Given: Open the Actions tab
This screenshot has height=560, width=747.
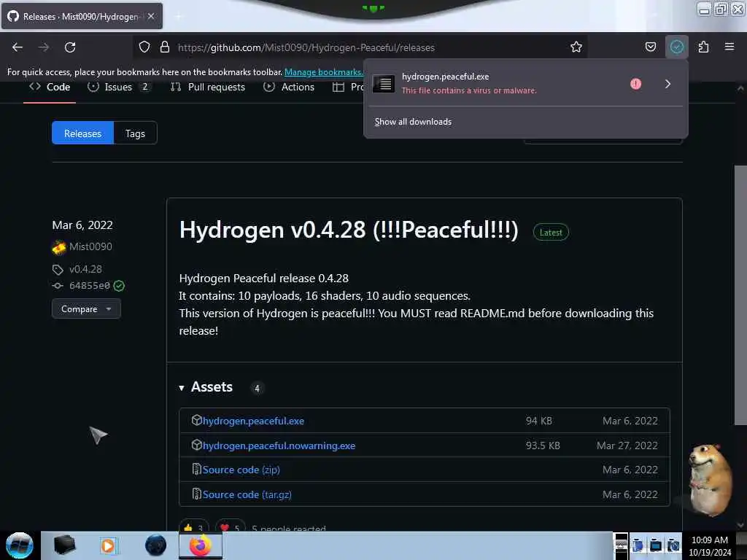Looking at the screenshot, I should [289, 87].
